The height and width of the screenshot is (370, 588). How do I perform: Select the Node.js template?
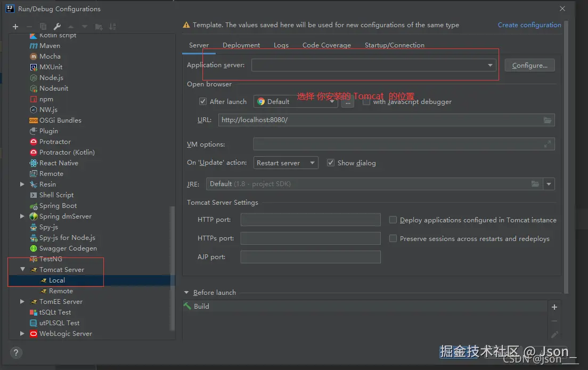point(51,78)
